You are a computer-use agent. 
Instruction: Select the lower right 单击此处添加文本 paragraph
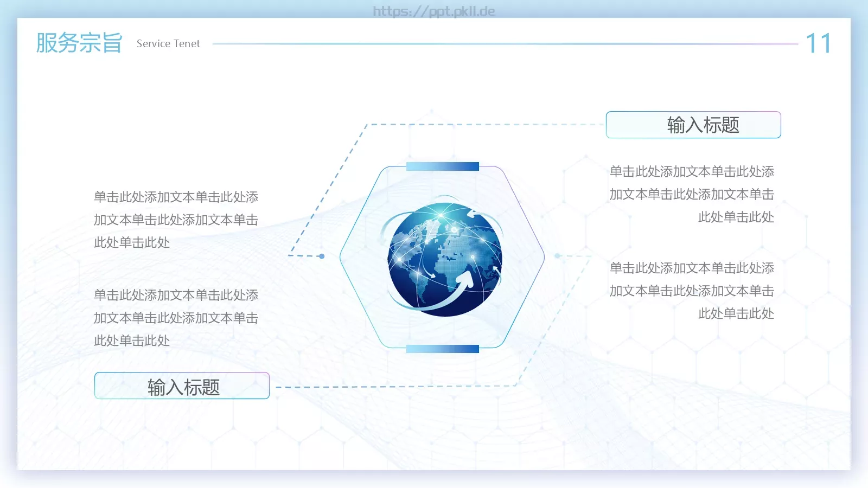[692, 291]
